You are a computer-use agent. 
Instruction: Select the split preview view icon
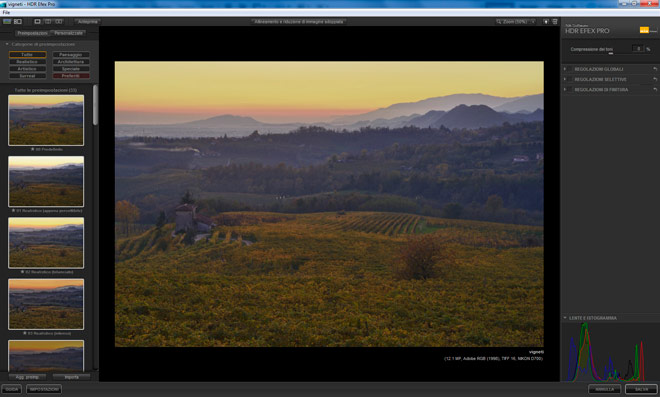pyautogui.click(x=48, y=21)
